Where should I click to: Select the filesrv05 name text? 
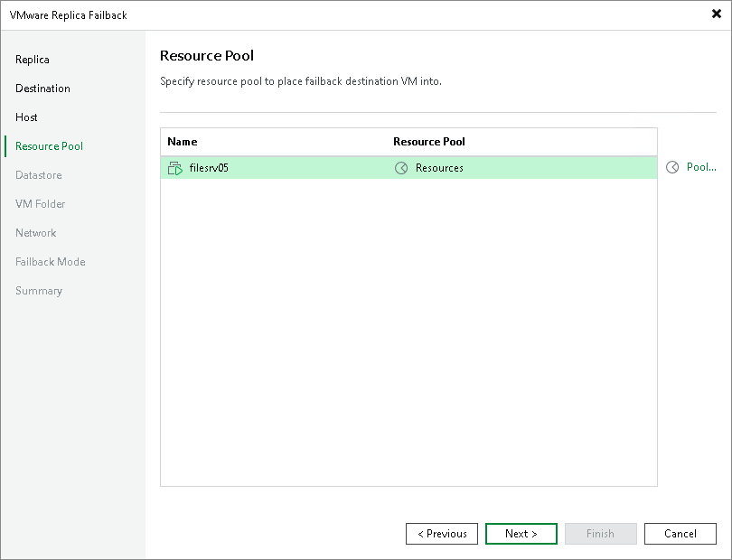click(x=209, y=168)
